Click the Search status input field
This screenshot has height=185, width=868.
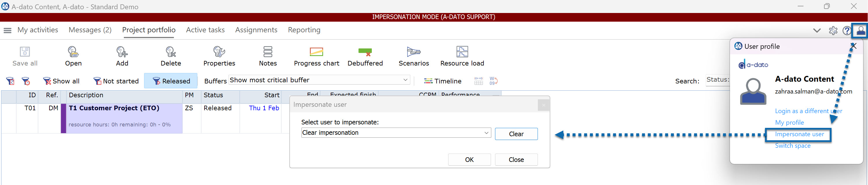pyautogui.click(x=718, y=80)
